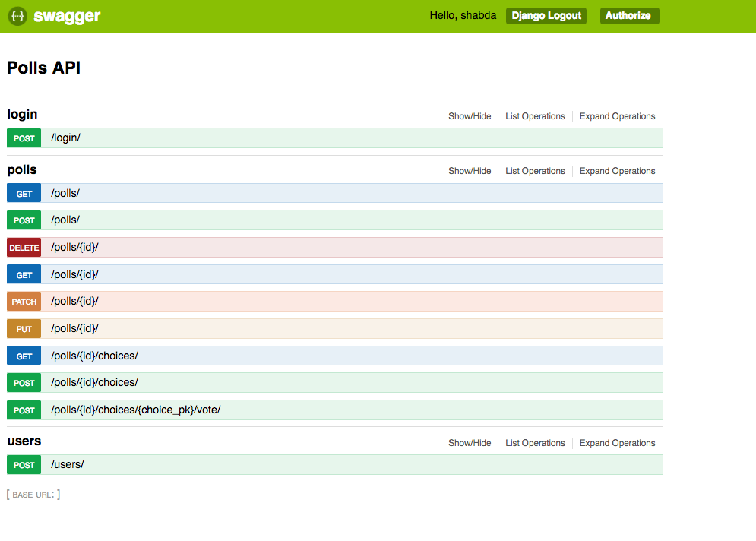Select the POST badge on /login/
The width and height of the screenshot is (756, 541).
[x=24, y=138]
